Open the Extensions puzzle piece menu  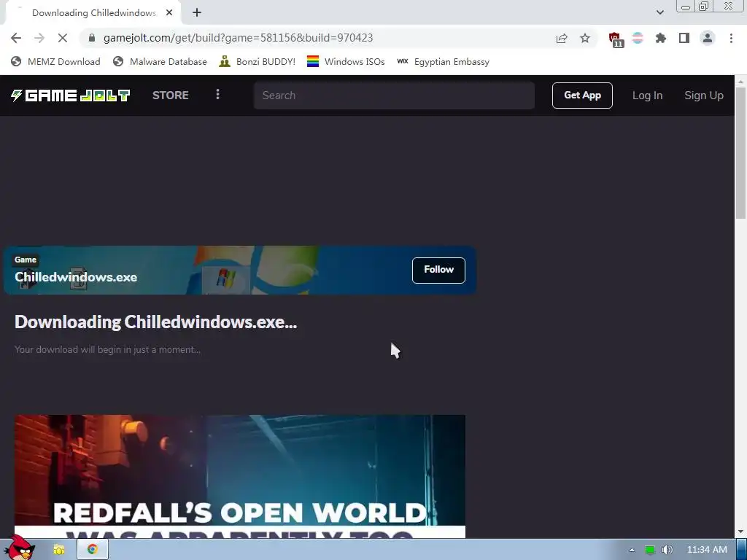tap(661, 38)
